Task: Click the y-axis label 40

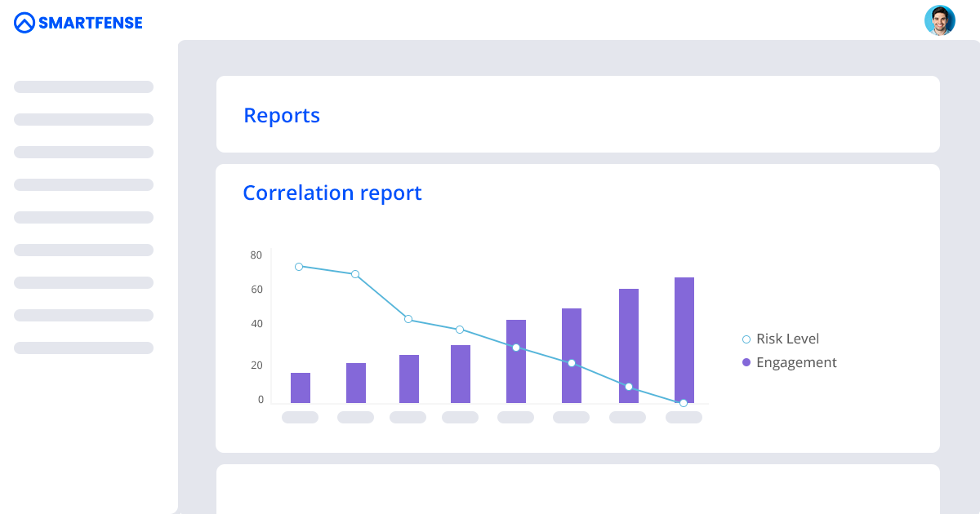Action: tap(256, 324)
